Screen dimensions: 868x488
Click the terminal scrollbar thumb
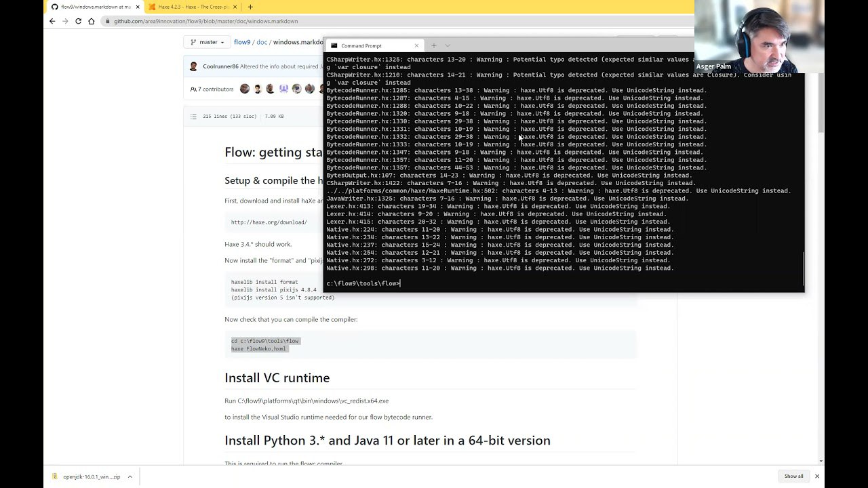803,268
